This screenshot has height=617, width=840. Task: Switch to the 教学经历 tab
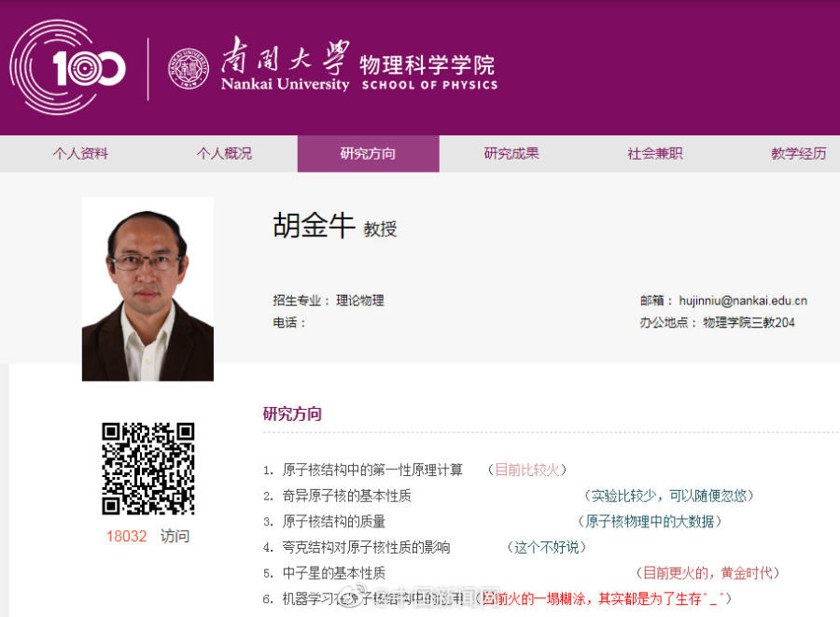tap(798, 154)
